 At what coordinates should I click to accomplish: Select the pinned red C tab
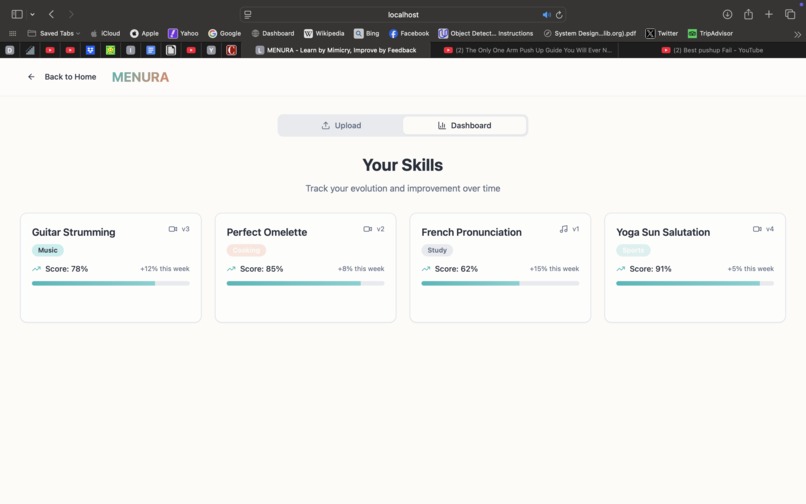(x=231, y=50)
